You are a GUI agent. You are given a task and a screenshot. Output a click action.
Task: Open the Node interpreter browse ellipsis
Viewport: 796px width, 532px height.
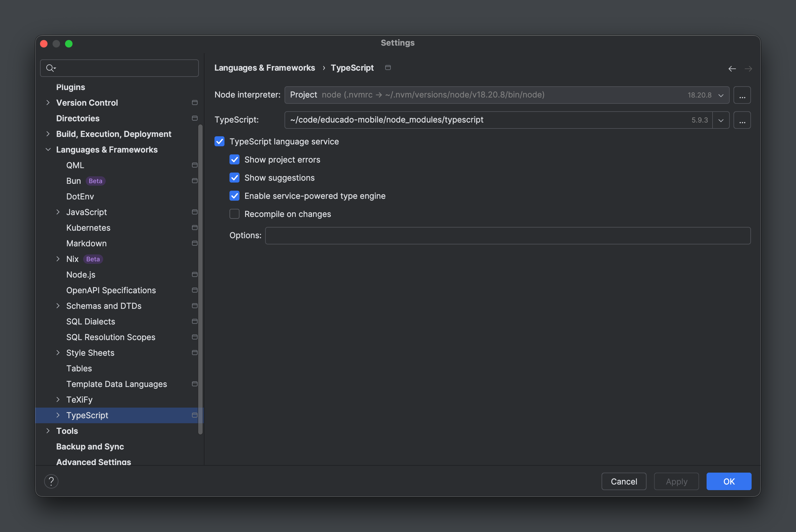click(742, 95)
